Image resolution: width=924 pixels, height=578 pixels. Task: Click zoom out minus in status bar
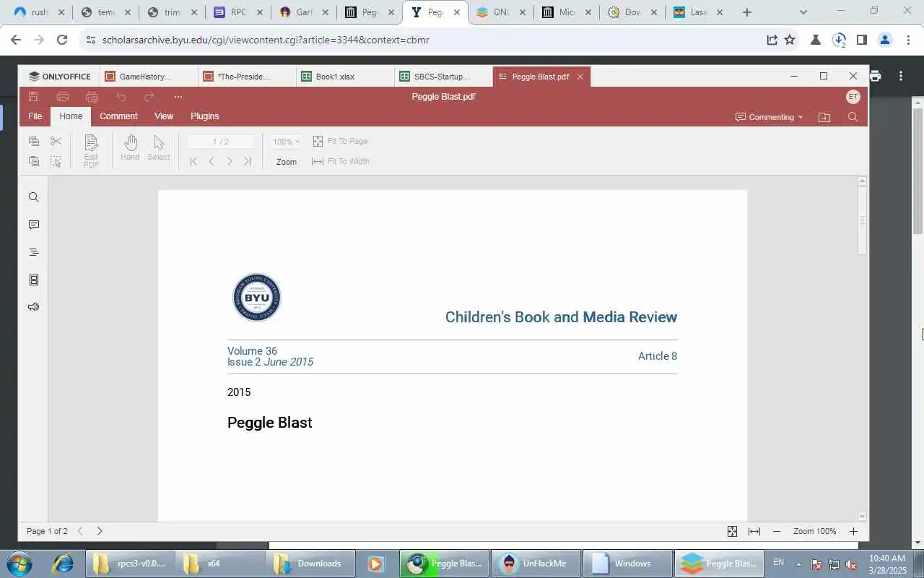pyautogui.click(x=777, y=532)
